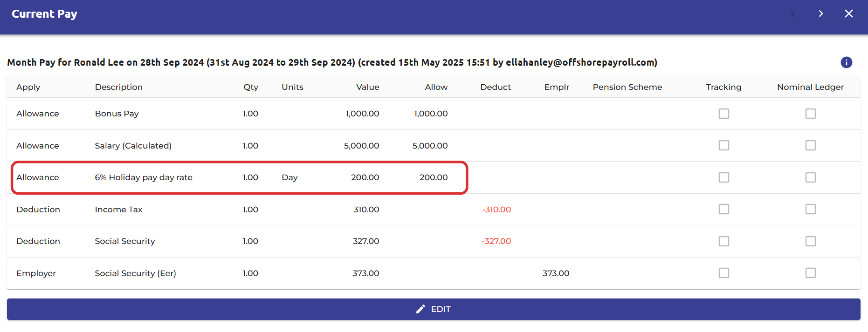Tick Nominal Ledger checkbox for Income Tax
Viewport: 868px width, 332px height.
(x=810, y=209)
